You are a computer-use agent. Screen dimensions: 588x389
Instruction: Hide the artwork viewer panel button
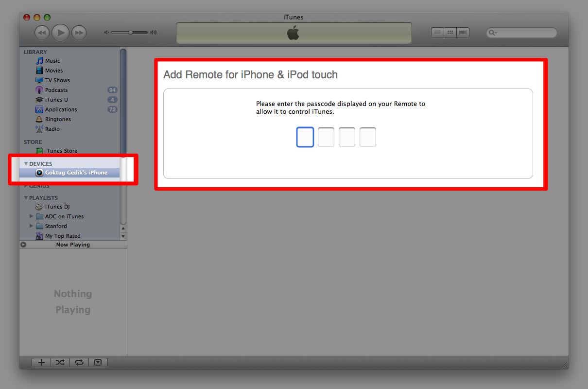[98, 362]
